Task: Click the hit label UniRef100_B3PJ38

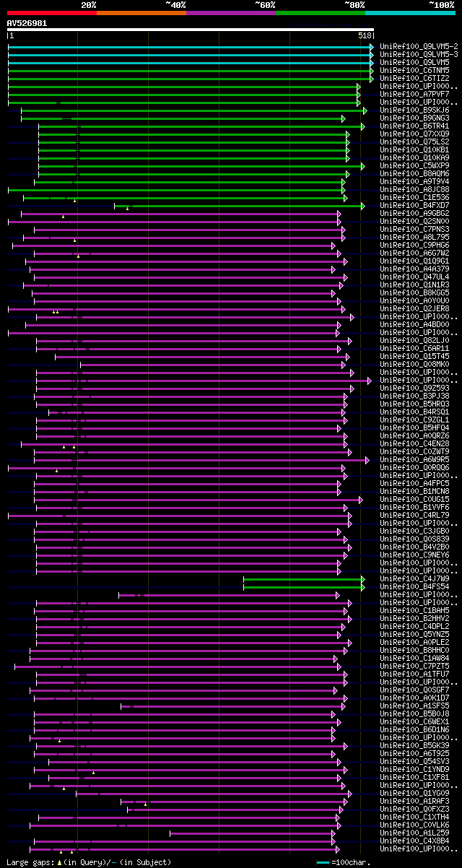Action: (x=415, y=396)
